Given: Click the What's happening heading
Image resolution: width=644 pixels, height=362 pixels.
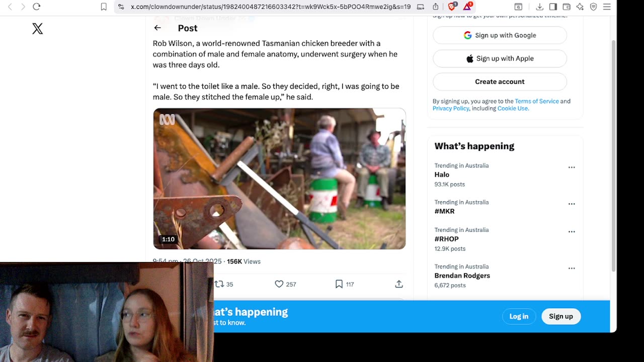Looking at the screenshot, I should (x=474, y=146).
